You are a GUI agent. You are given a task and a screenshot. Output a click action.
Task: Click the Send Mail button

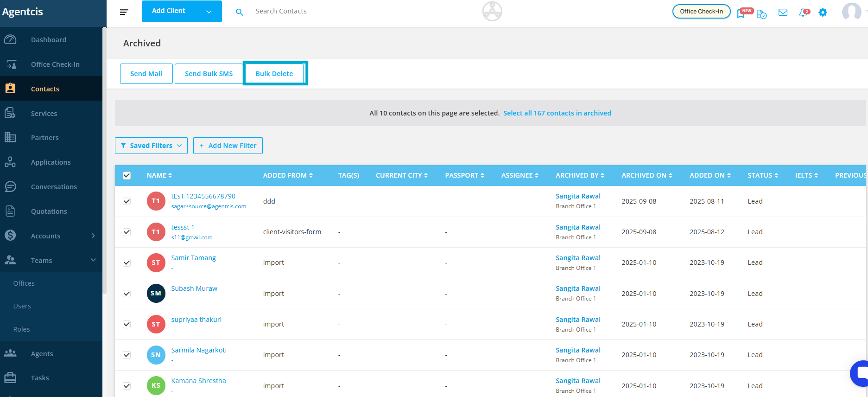tap(146, 74)
